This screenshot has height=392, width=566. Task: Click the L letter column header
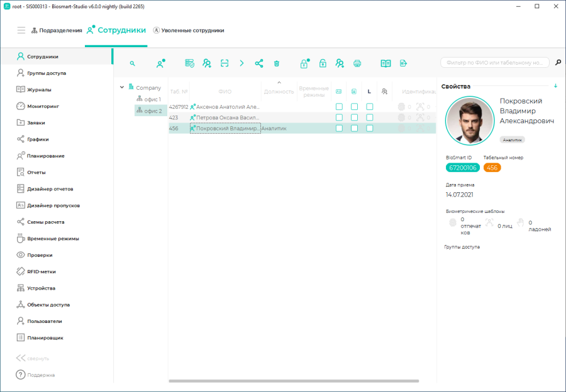click(369, 92)
